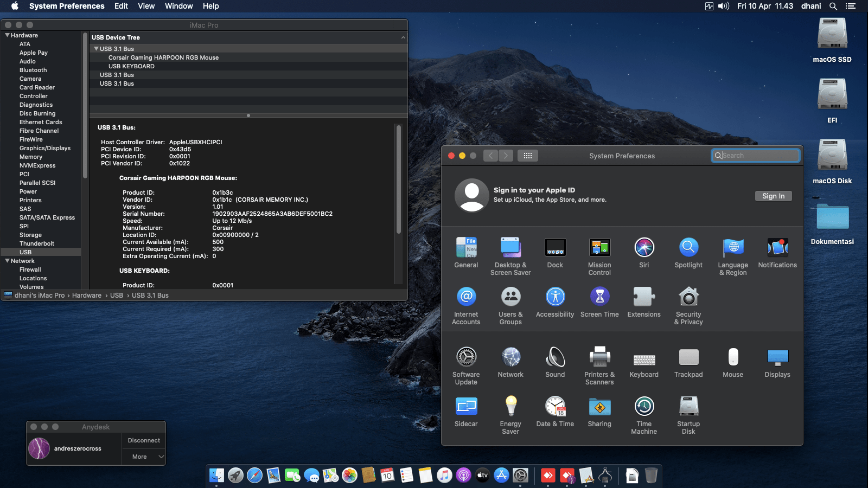Click the details pane vertical scrollbar in System Information
This screenshot has width=868, height=488.
pyautogui.click(x=399, y=179)
